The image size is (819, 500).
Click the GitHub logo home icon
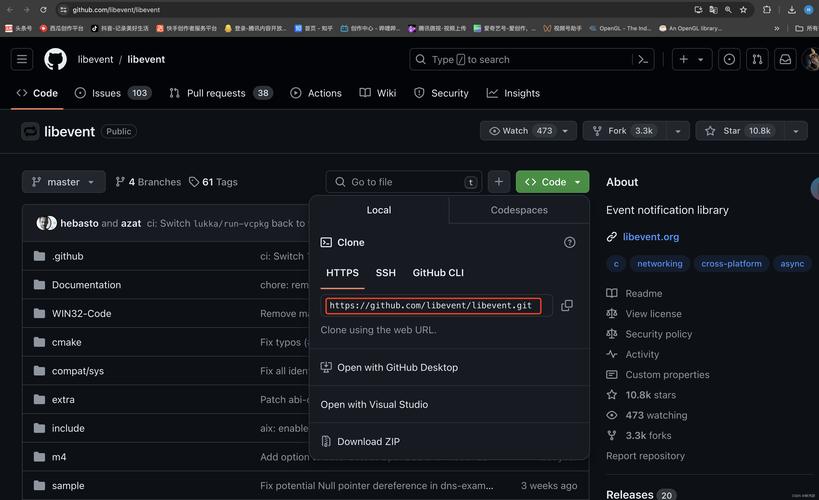(x=55, y=59)
